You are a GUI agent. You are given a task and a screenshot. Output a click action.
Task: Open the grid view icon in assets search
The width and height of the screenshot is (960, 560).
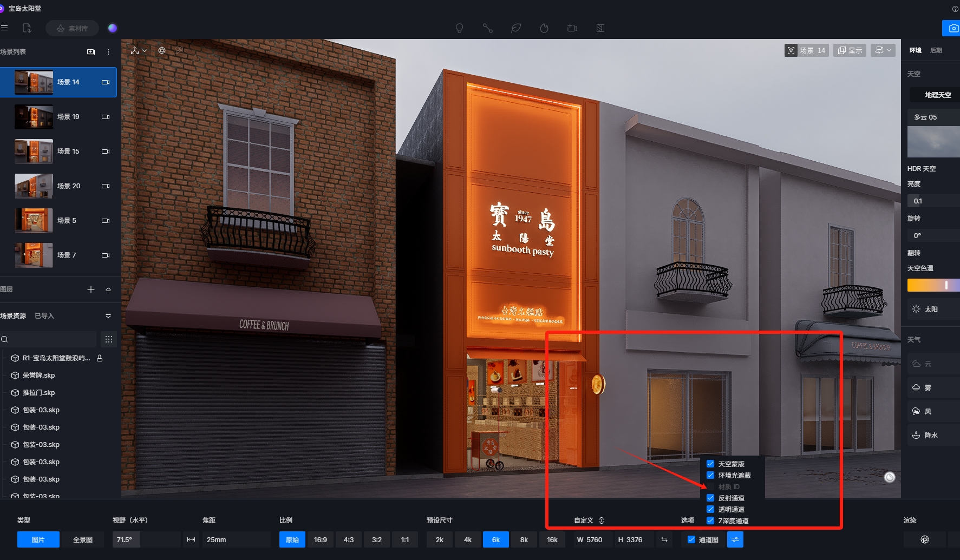(x=109, y=339)
